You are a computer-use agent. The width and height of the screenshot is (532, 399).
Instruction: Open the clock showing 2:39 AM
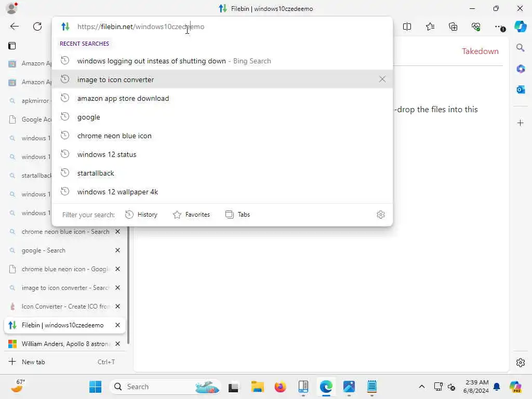476,387
